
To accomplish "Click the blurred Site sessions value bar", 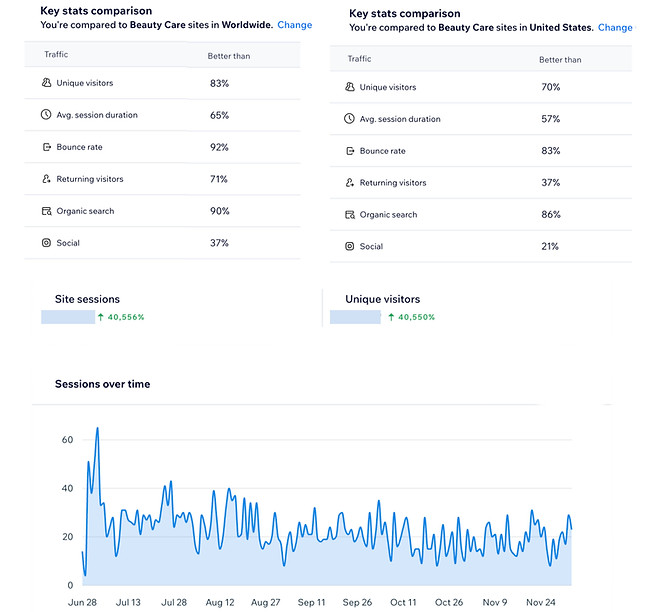I will tap(67, 317).
